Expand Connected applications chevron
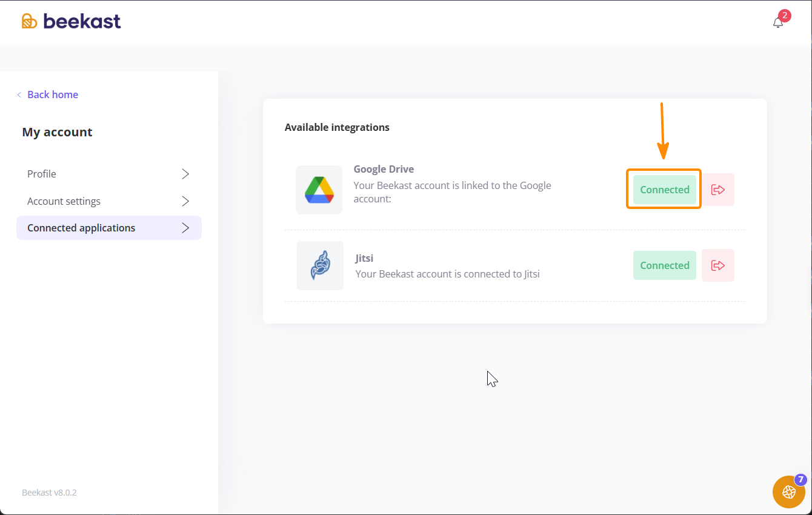Viewport: 812px width, 515px height. 186,228
